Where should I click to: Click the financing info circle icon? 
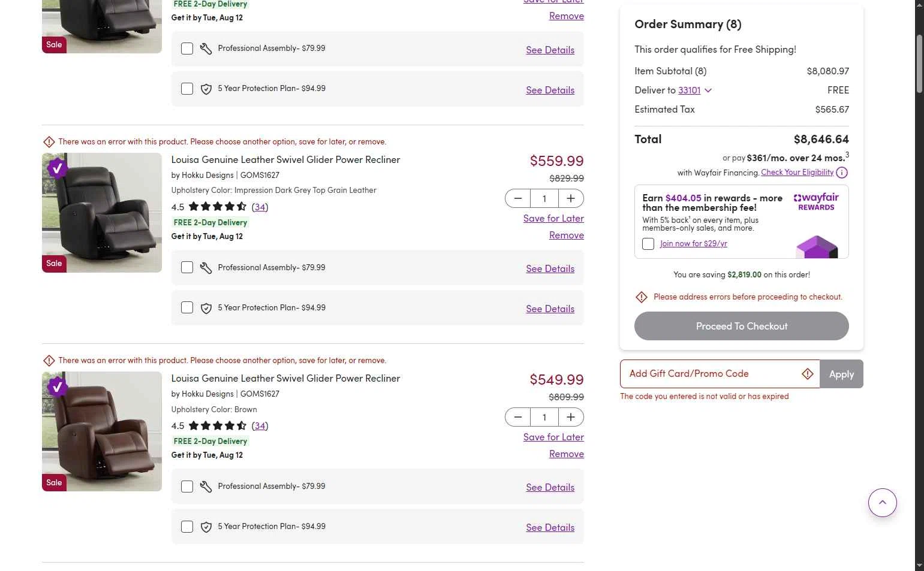pyautogui.click(x=842, y=173)
